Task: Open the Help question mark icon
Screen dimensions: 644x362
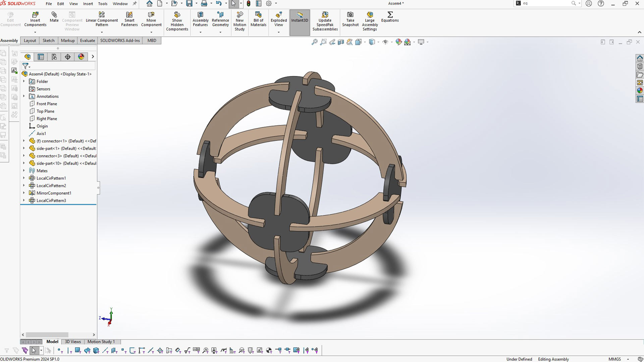Action: click(x=601, y=3)
